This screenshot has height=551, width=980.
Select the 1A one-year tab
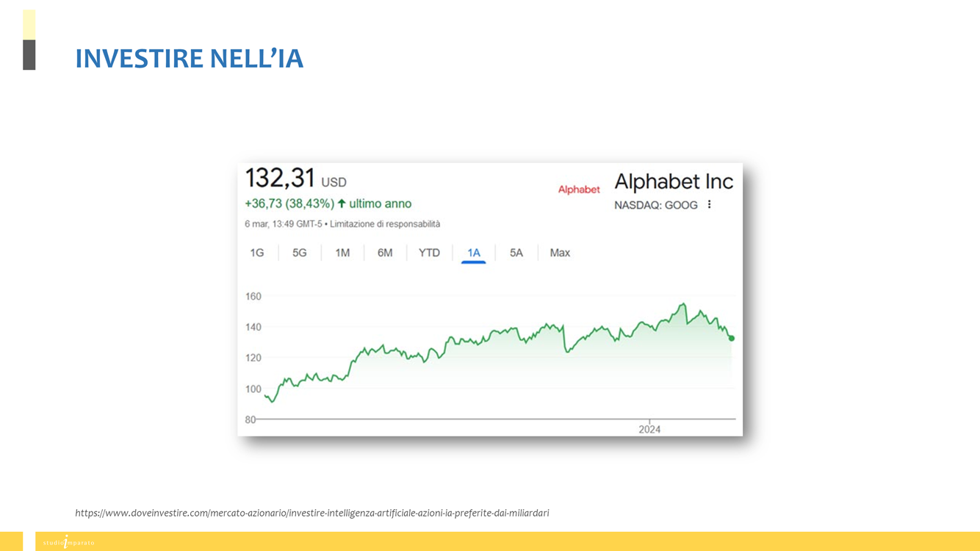pyautogui.click(x=474, y=253)
